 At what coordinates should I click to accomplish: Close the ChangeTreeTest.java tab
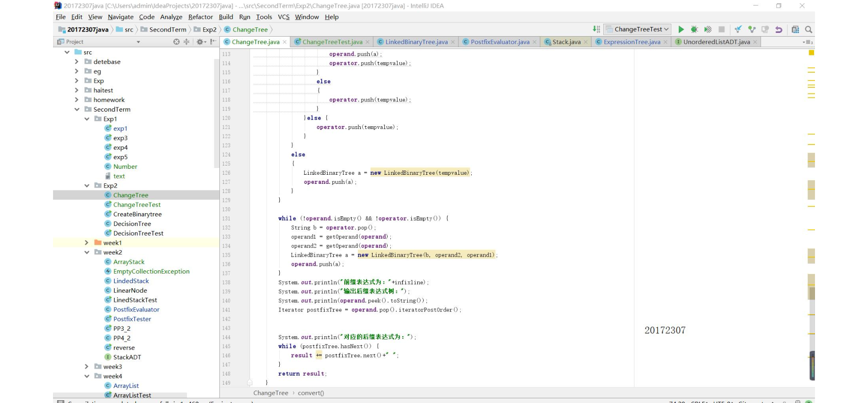tap(367, 42)
